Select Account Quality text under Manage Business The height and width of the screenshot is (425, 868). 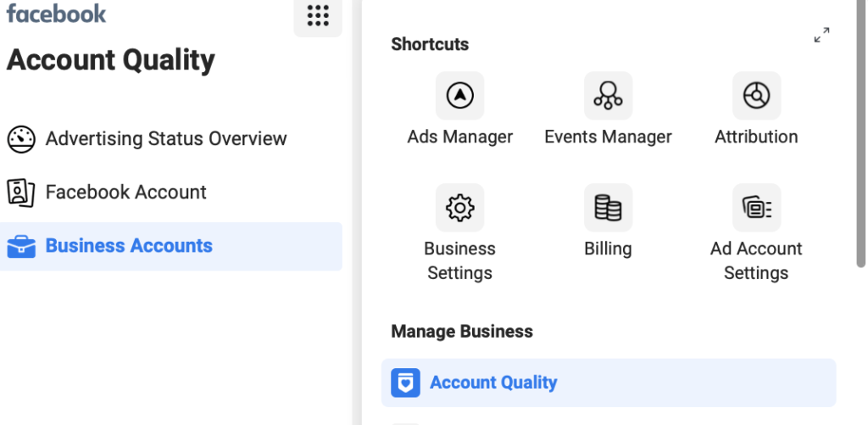click(493, 383)
